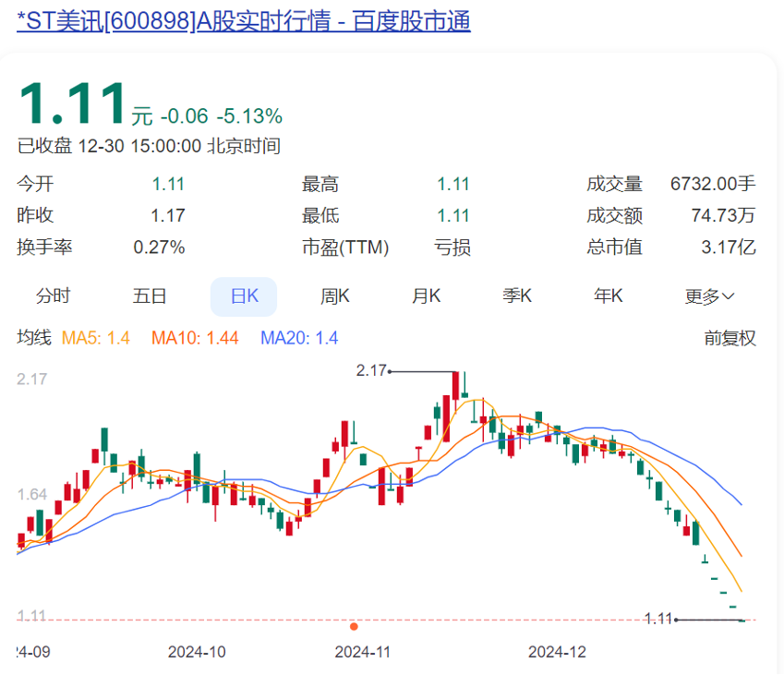Click the MA10: 1.44 indicator label
Screen dimensions: 784x675
[195, 338]
